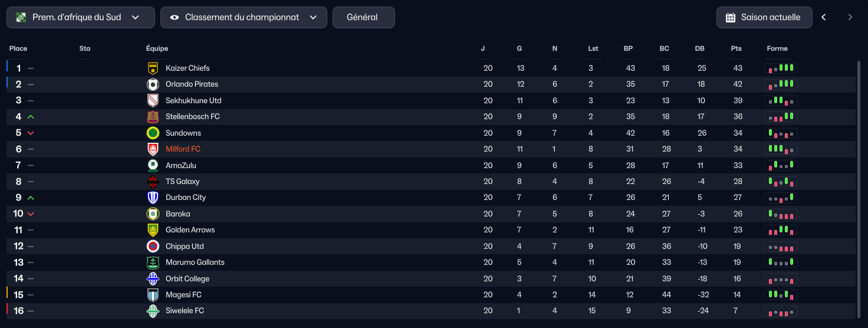868x328 pixels.
Task: Open the Saison actuelle button
Action: (764, 18)
